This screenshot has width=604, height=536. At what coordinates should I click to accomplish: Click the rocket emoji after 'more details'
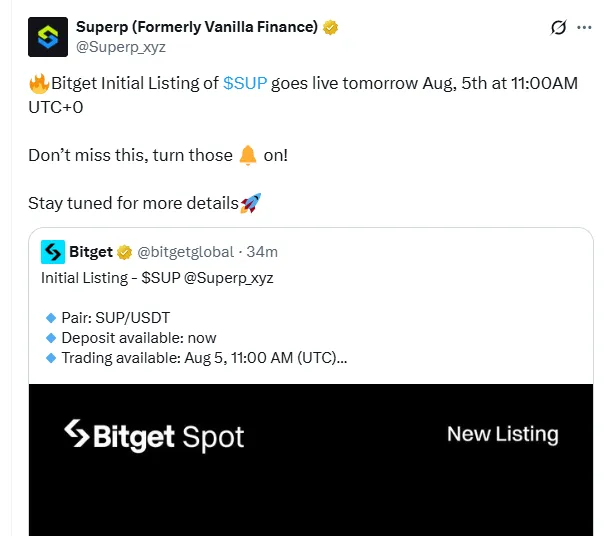(x=250, y=203)
